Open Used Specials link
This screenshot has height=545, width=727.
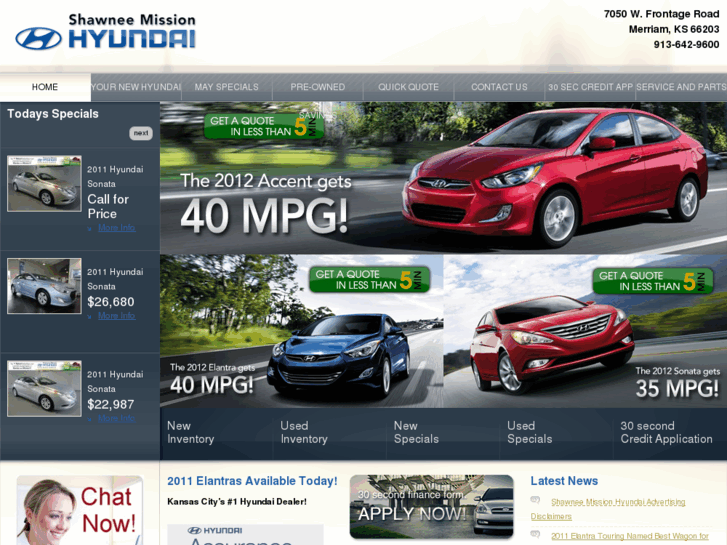[529, 432]
